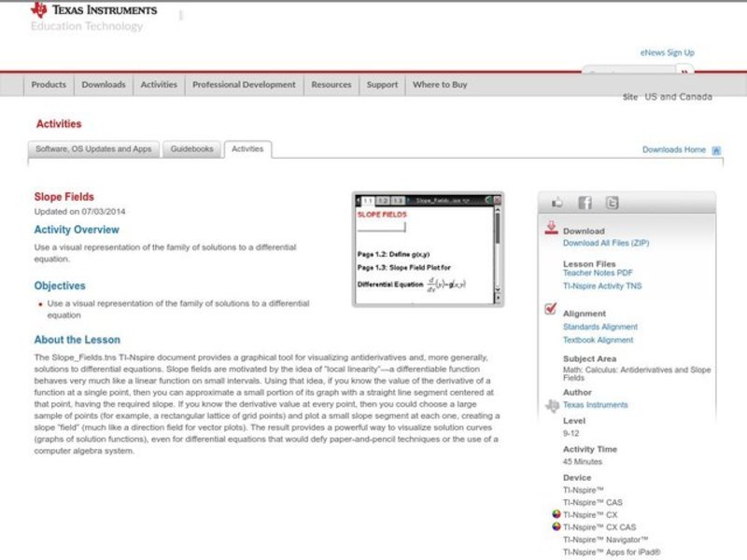Image resolution: width=747 pixels, height=560 pixels.
Task: Open the US and Canada site selector
Action: click(x=677, y=97)
